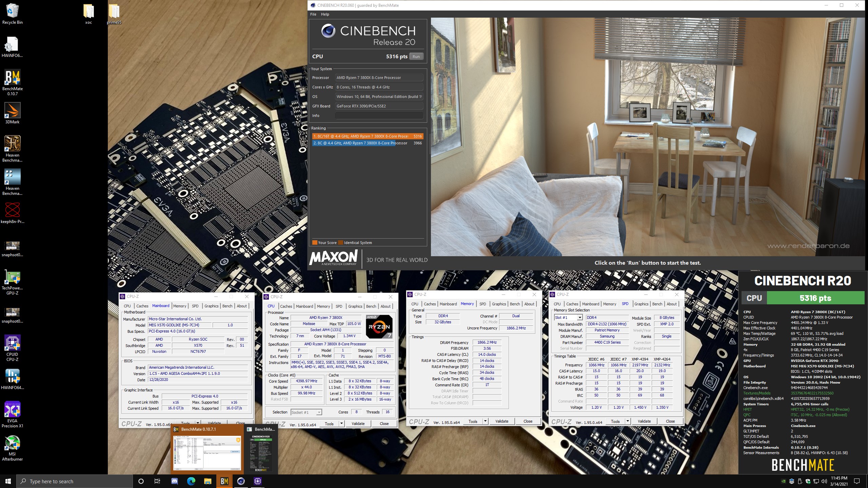Click the Cortana circle on taskbar
868x488 pixels.
[x=141, y=481]
